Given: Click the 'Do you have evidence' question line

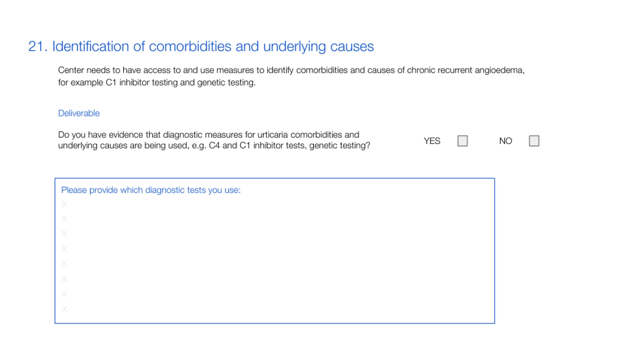Looking at the screenshot, I should (209, 135).
